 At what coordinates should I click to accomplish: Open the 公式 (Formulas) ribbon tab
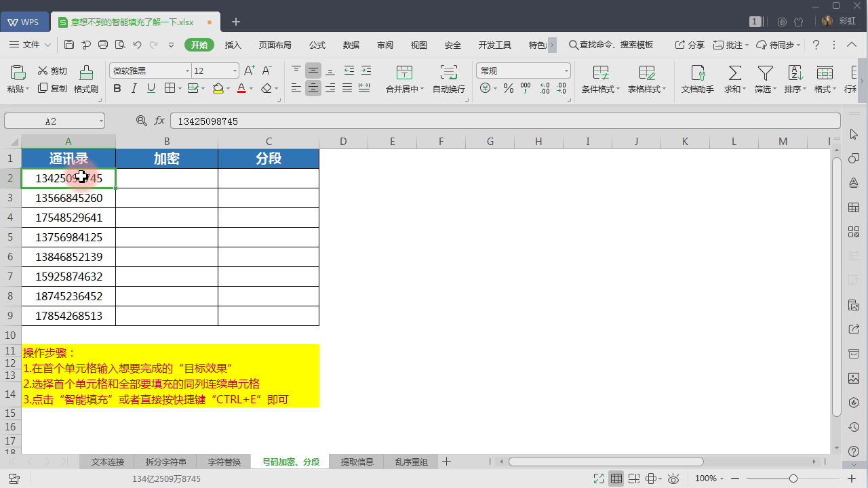(317, 45)
